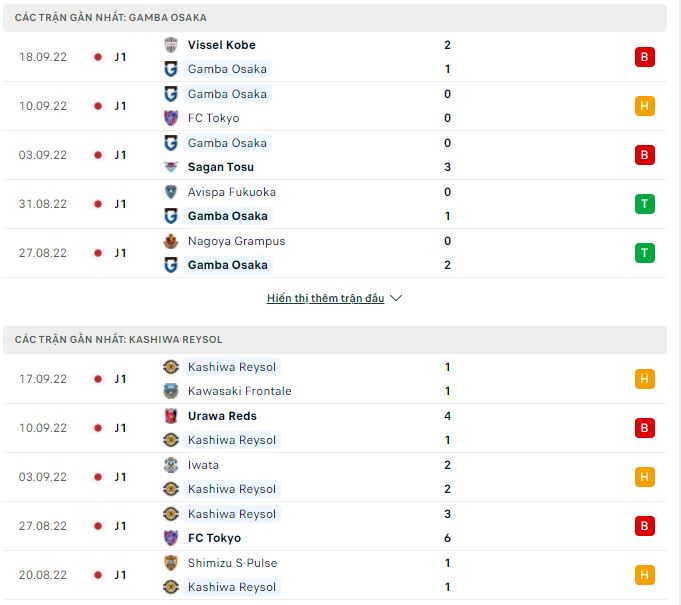The height and width of the screenshot is (605, 681).
Task: Click the green T badge for Avispa Fukuoka match
Action: tap(644, 204)
